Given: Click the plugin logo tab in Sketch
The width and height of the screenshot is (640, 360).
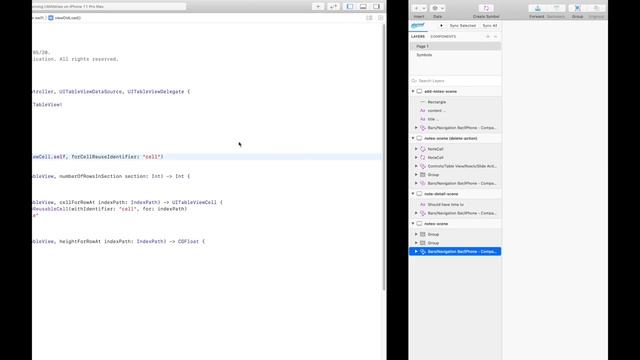Looking at the screenshot, I should pos(418,26).
